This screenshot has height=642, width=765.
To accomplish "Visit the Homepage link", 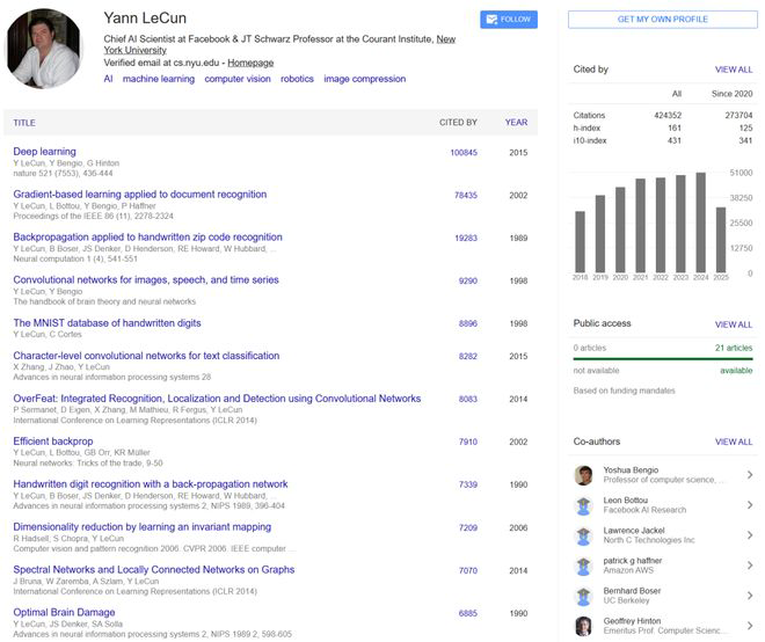I will (250, 63).
